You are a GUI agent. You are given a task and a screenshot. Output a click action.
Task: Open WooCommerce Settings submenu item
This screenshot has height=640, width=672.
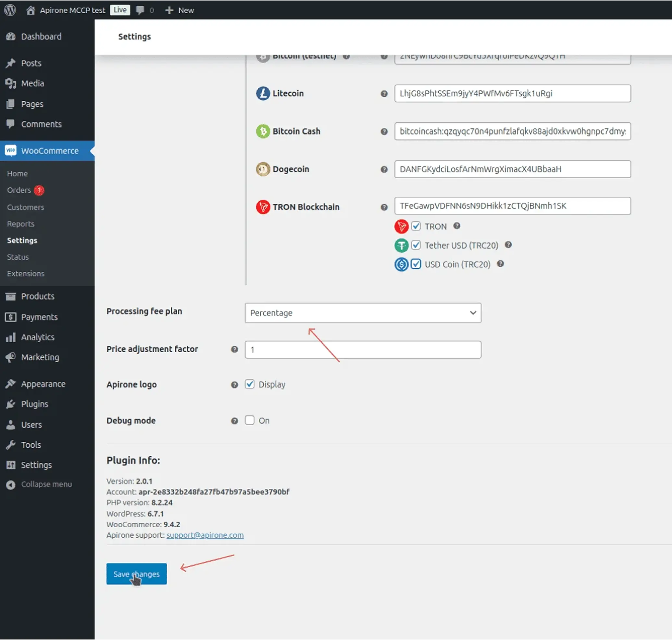coord(22,241)
